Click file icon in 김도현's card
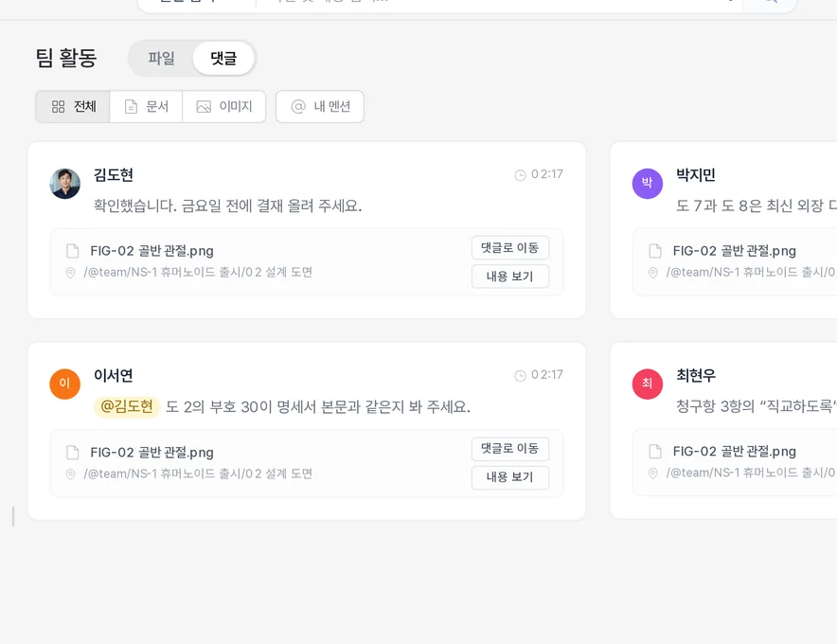 click(x=73, y=250)
